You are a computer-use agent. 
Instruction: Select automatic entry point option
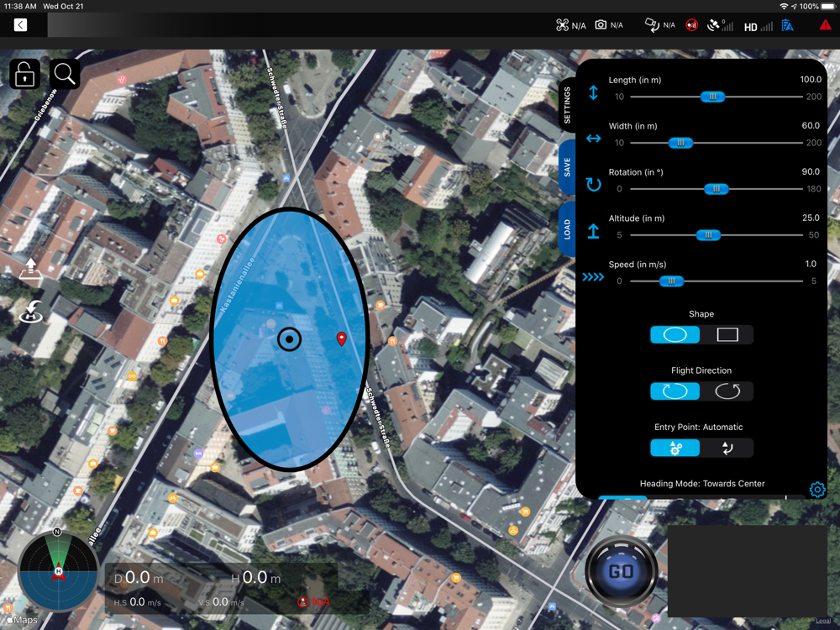tap(675, 448)
